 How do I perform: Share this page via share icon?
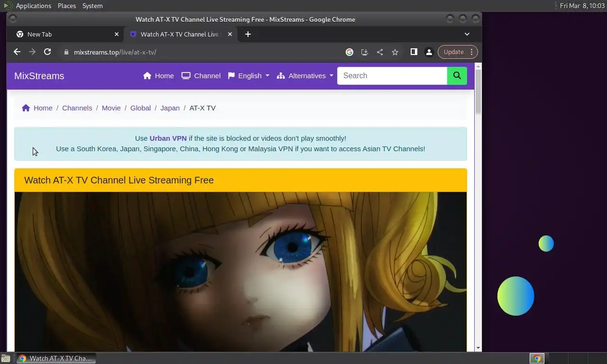click(x=380, y=52)
